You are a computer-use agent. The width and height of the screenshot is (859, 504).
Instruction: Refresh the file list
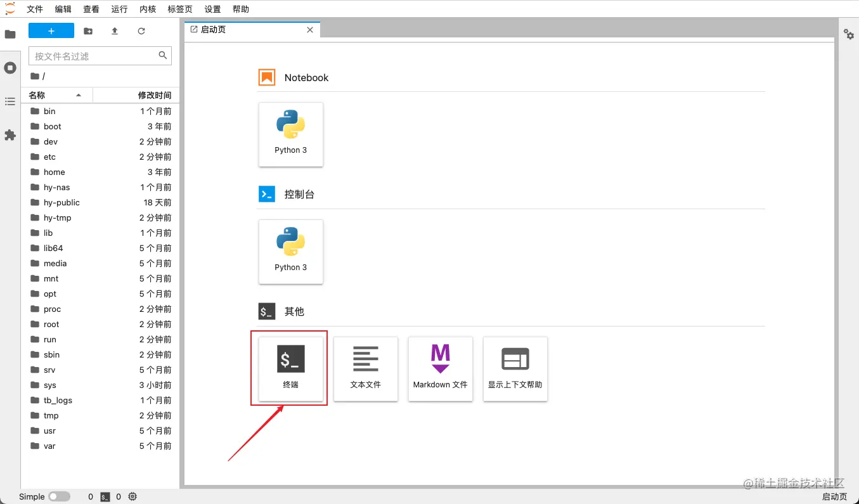click(x=141, y=31)
